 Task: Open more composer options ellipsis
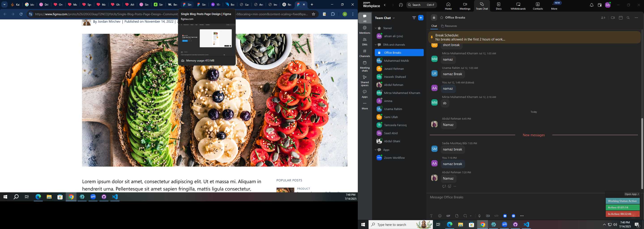[x=522, y=216]
